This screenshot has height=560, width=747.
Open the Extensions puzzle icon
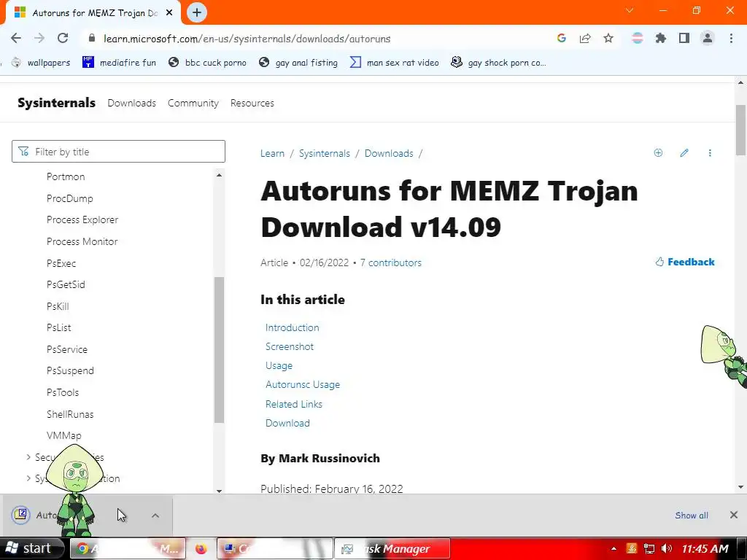click(x=661, y=39)
